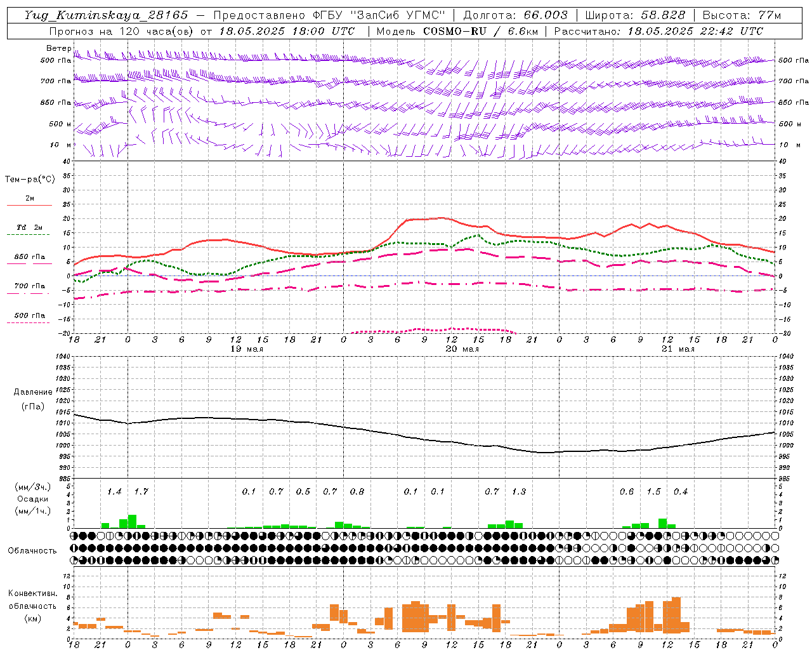
Task: Click the Ветер section label
Action: [58, 48]
